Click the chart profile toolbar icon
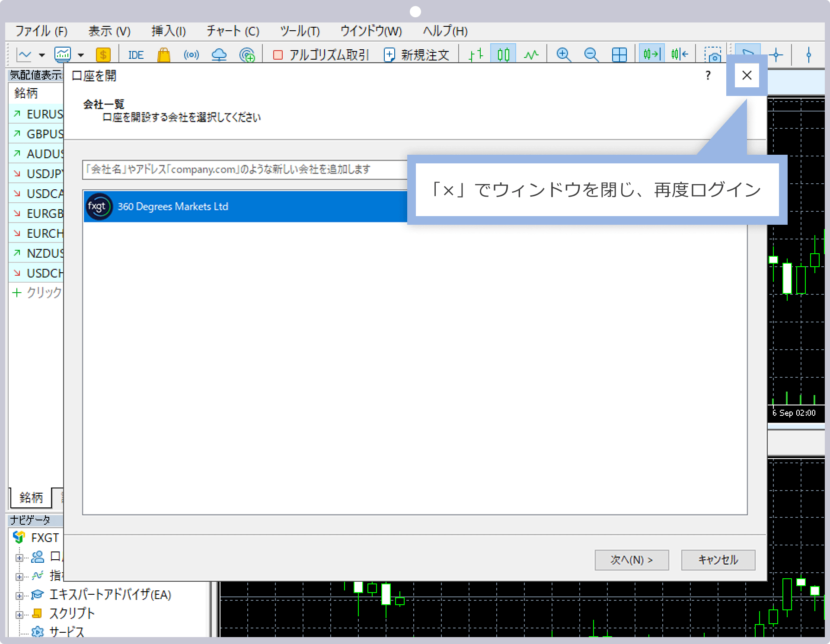 pos(63,55)
